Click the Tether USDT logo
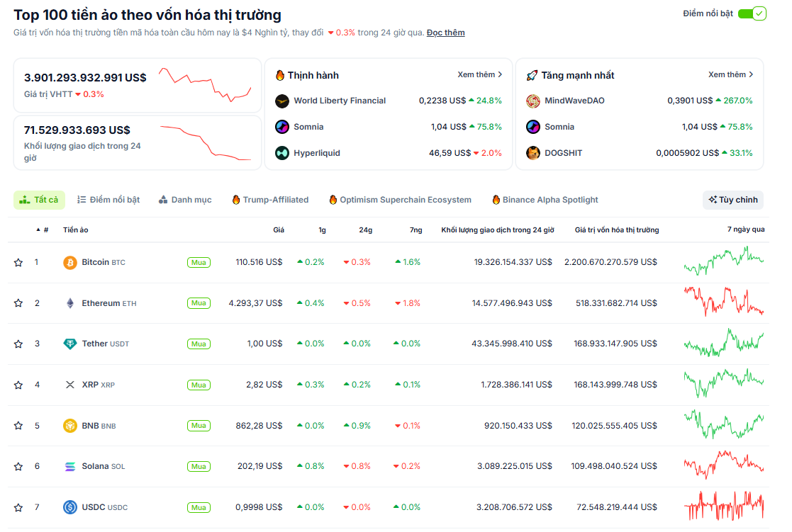792x532 pixels. 70,344
